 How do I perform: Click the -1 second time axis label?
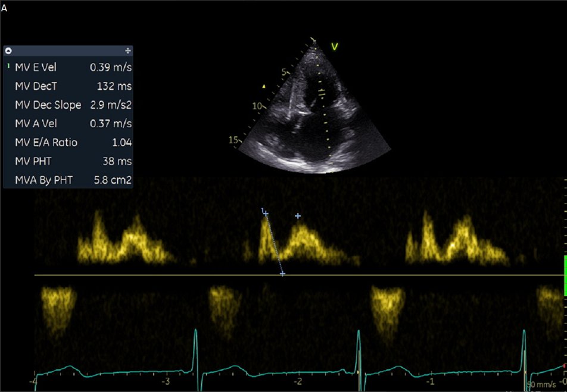click(x=430, y=381)
